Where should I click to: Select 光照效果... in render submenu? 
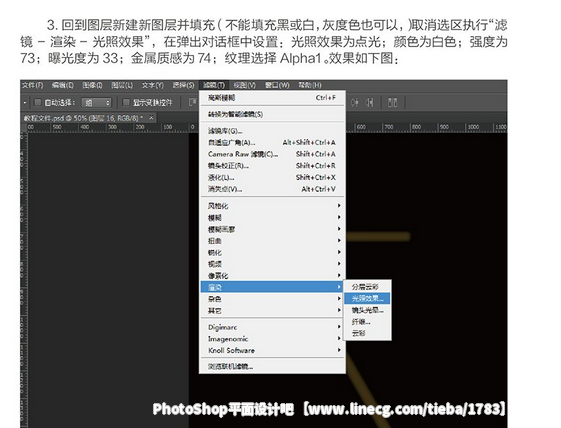(367, 298)
